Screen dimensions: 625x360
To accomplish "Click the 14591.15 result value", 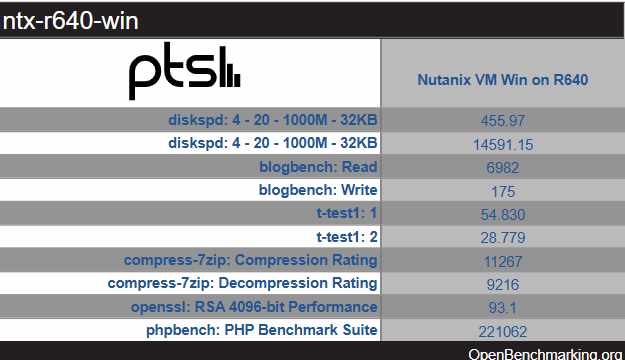I will [x=503, y=145].
